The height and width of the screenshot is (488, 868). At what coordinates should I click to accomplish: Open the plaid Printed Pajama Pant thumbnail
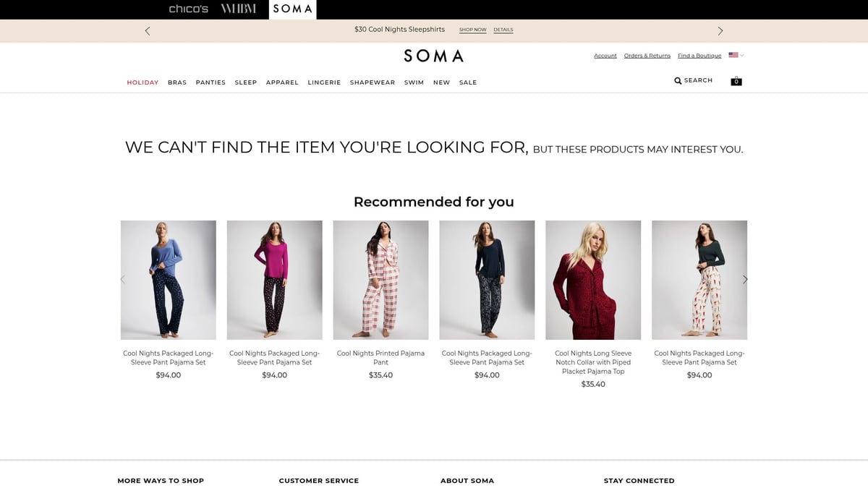coord(380,280)
